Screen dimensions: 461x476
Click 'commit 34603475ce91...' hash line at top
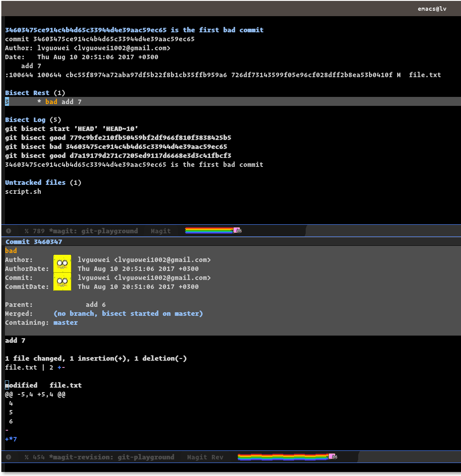pyautogui.click(x=100, y=39)
